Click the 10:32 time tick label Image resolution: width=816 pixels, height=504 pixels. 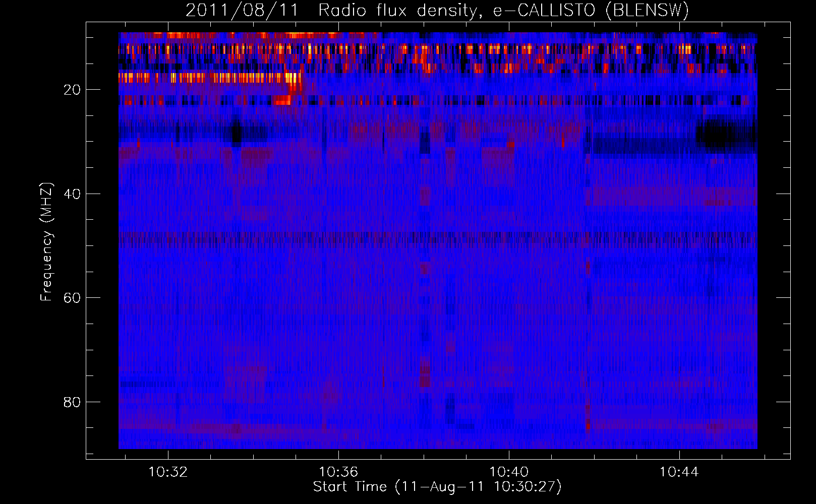(168, 472)
